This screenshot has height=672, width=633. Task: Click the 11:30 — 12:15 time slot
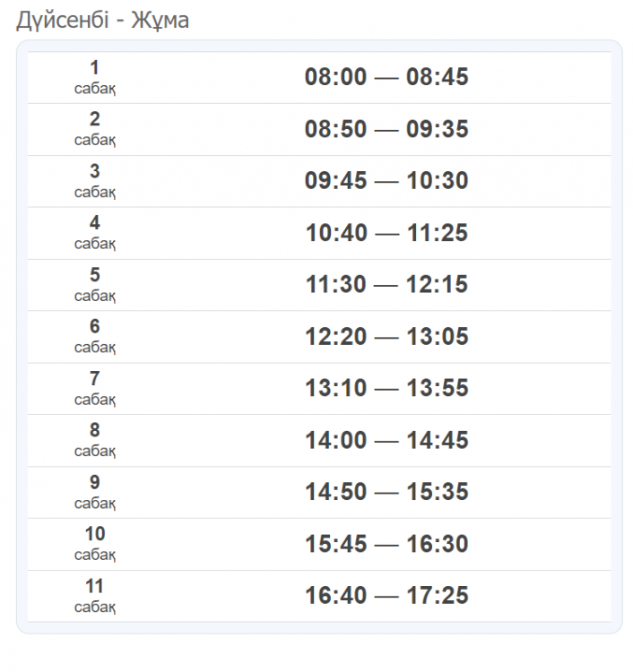click(386, 284)
